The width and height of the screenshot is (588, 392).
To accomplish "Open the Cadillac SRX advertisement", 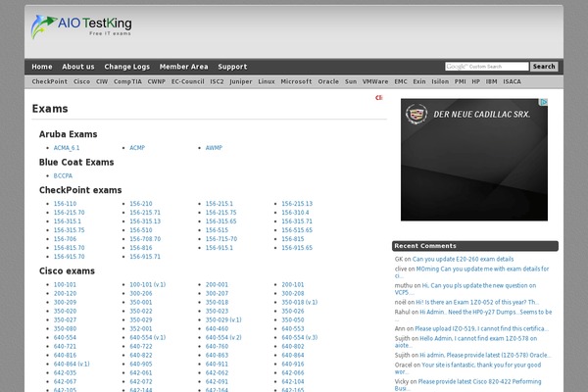I will [474, 160].
